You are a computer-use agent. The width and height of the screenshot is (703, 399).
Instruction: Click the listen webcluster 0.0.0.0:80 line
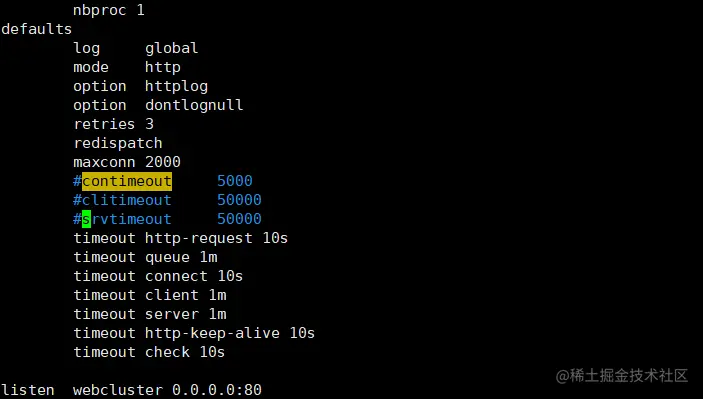(x=131, y=390)
